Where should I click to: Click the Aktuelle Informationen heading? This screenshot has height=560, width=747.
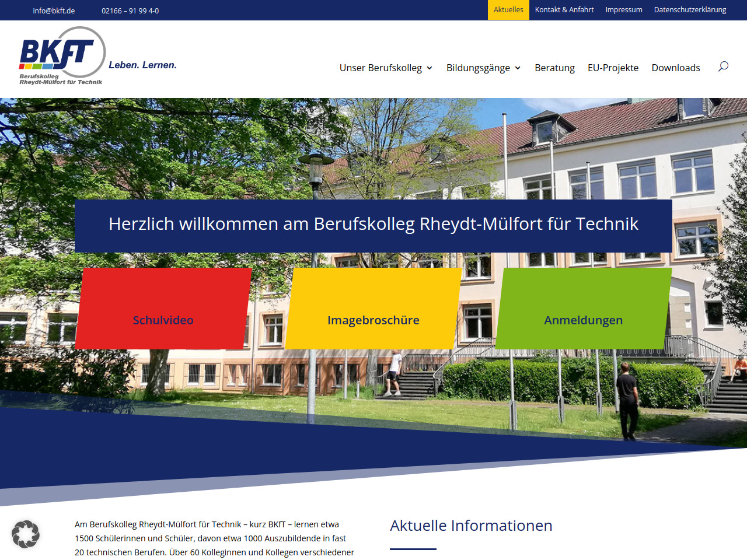471,526
